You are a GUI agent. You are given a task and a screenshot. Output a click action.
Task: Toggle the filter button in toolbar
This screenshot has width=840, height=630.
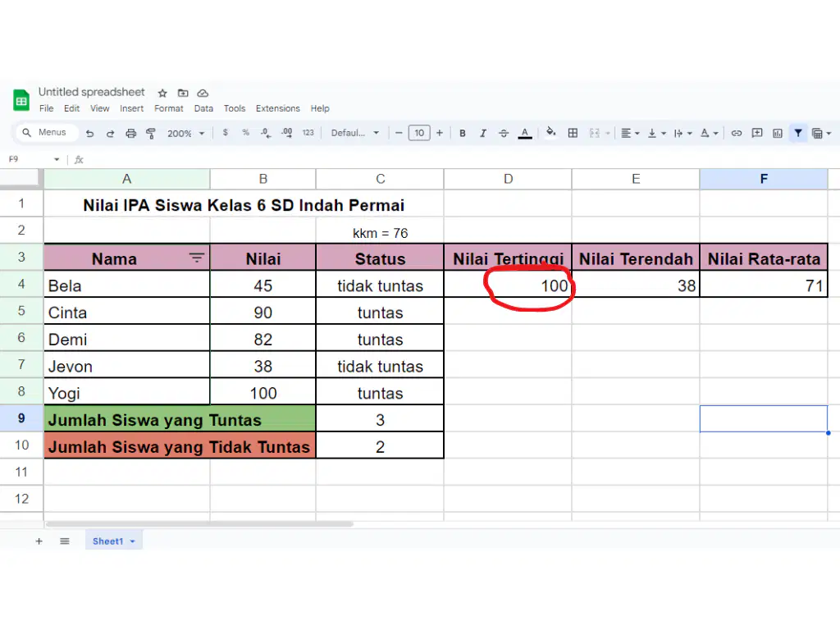point(798,133)
